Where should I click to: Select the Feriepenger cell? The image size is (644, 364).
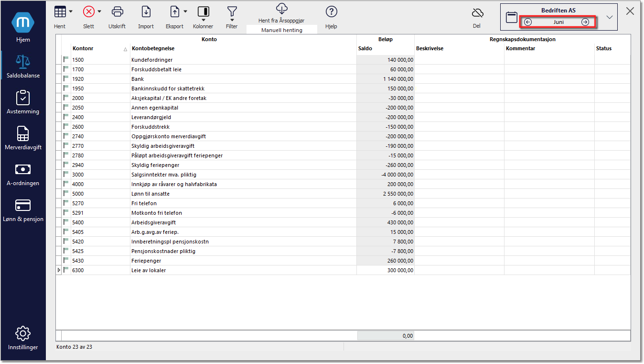243,261
